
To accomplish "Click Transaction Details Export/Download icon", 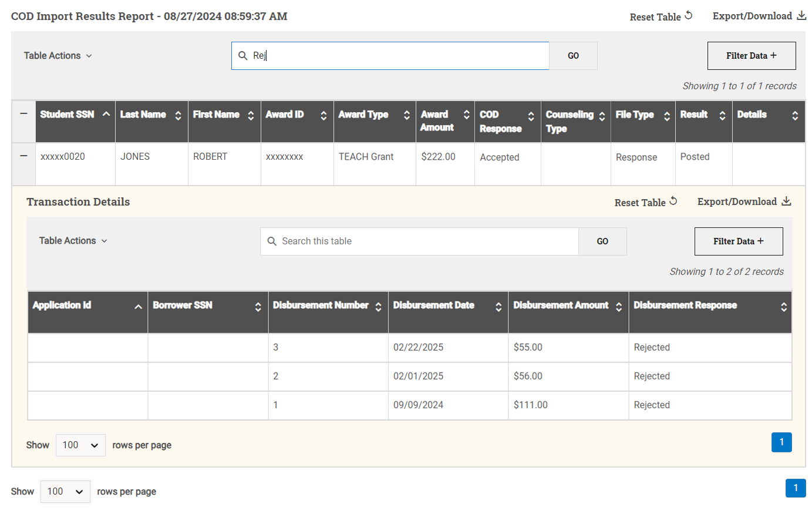I will [x=786, y=201].
